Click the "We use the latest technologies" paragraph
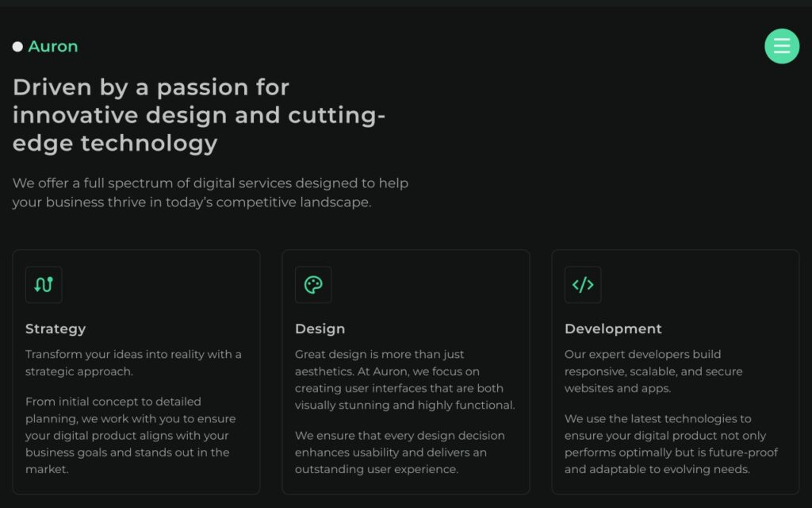 671,444
